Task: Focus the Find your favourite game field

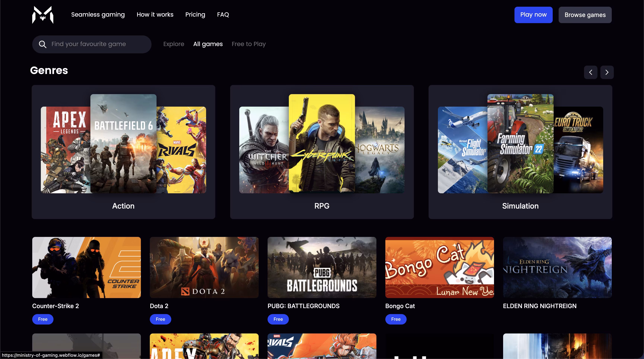Action: tap(97, 44)
